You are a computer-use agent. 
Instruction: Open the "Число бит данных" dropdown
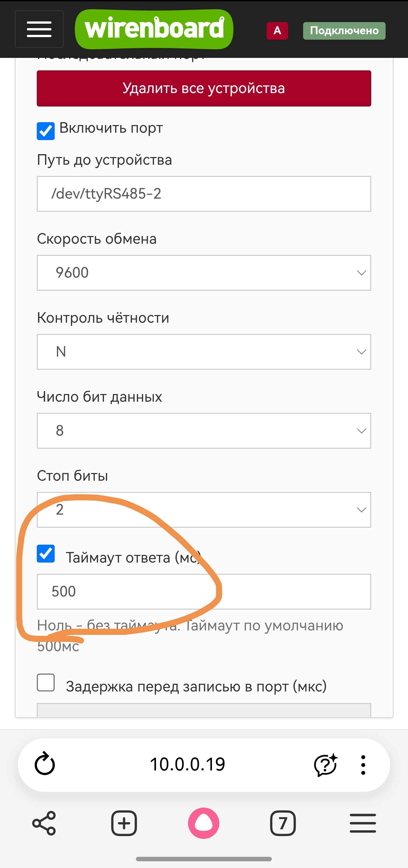pyautogui.click(x=204, y=430)
